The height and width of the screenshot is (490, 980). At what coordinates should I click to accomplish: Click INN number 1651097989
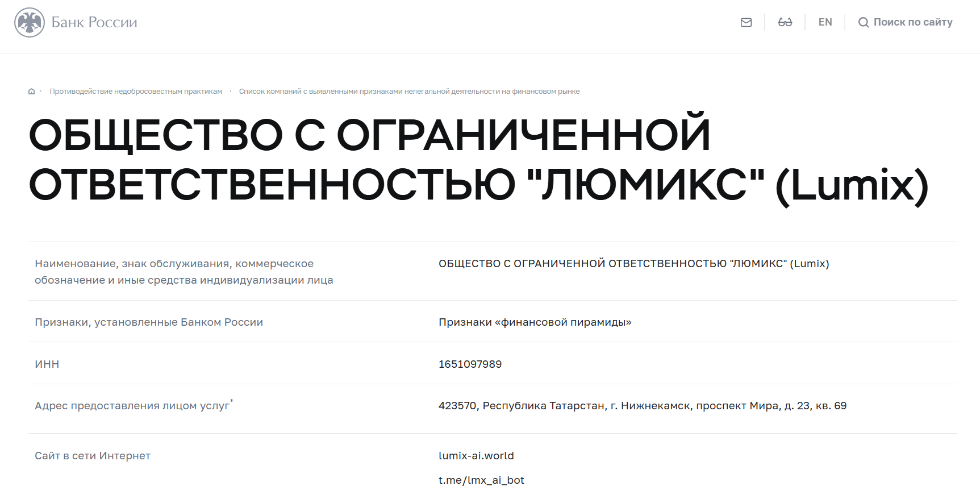470,364
